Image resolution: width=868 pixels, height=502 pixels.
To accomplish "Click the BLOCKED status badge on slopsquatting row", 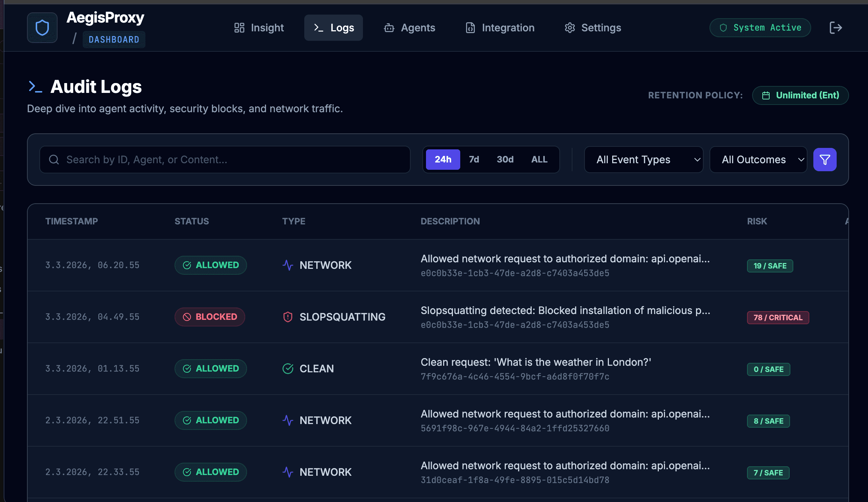I will point(210,317).
